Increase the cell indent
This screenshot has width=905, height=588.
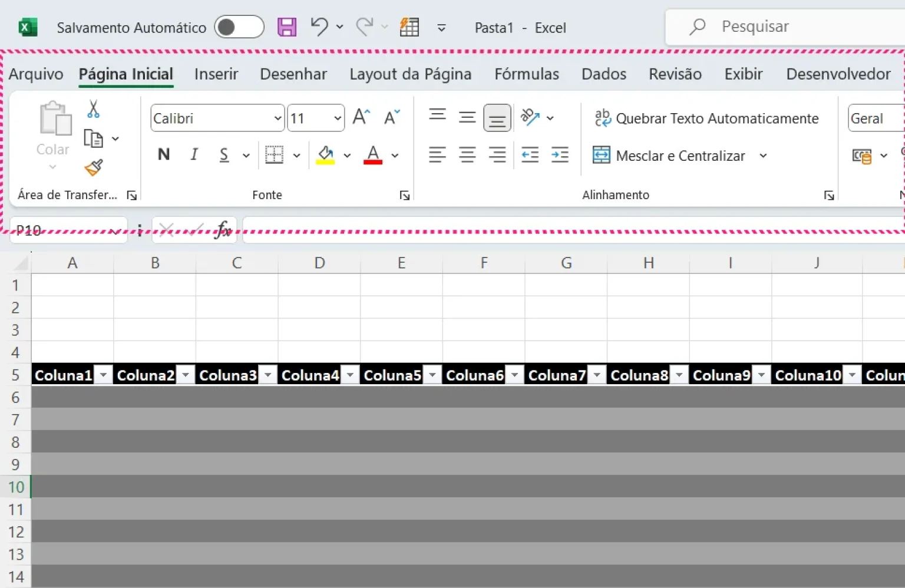point(560,155)
